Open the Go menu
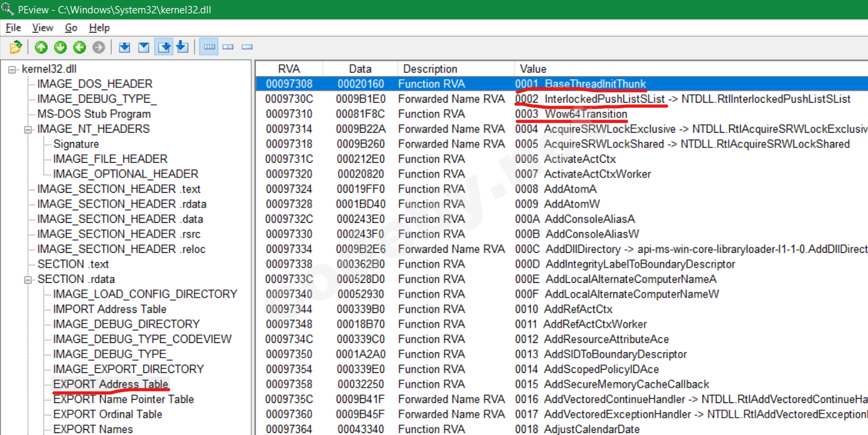This screenshot has width=868, height=435. [x=71, y=28]
